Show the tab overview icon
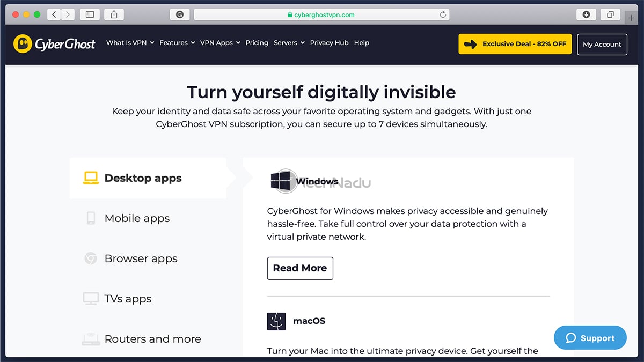Image resolution: width=644 pixels, height=362 pixels. tap(610, 15)
